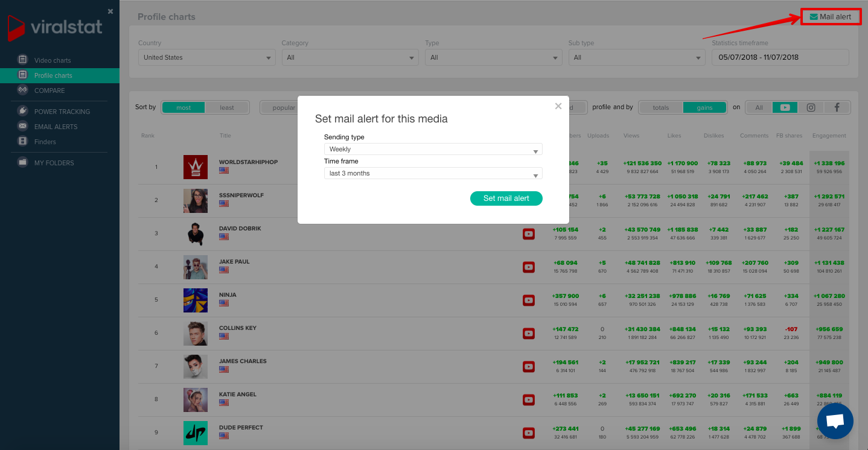
Task: Sort by least
Action: (x=227, y=107)
